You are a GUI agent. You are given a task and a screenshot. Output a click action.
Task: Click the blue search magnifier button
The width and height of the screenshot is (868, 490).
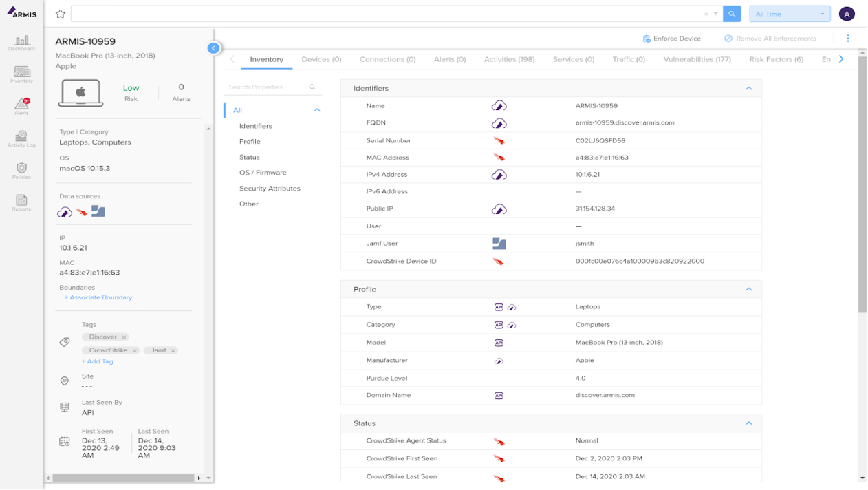[x=732, y=14]
